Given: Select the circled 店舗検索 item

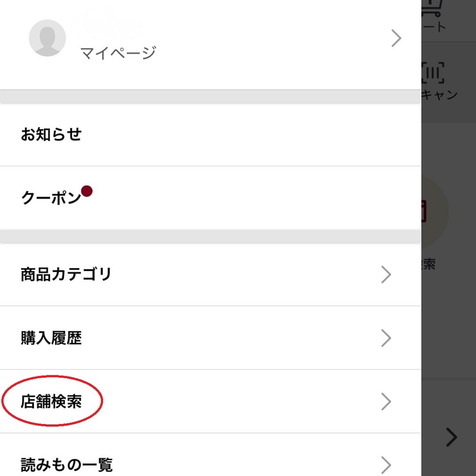Looking at the screenshot, I should (210, 402).
